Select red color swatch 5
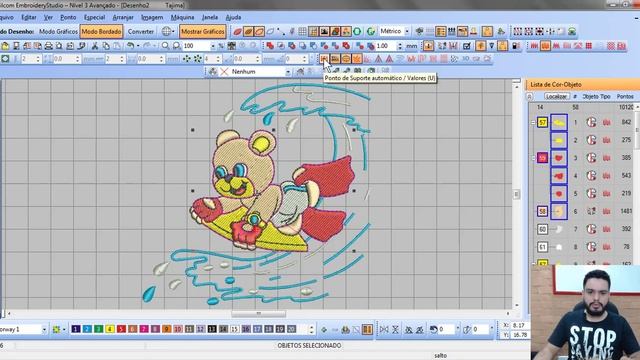 pos(121,329)
